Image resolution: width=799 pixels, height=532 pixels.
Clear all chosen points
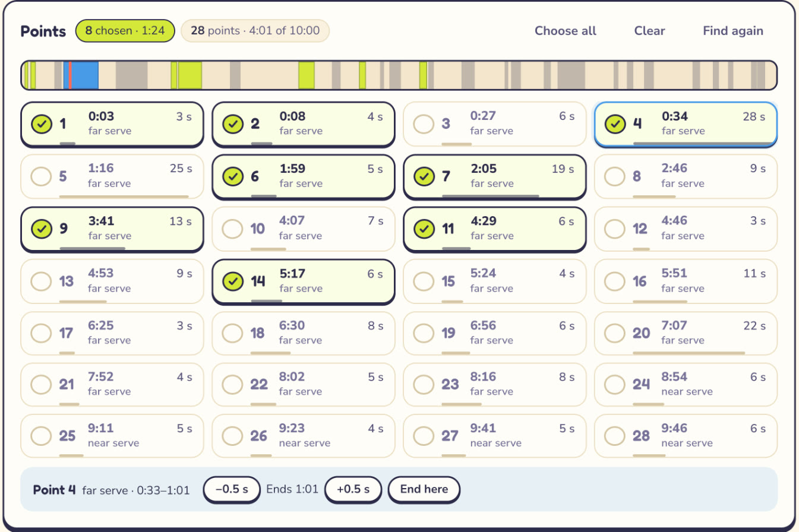[x=650, y=31]
